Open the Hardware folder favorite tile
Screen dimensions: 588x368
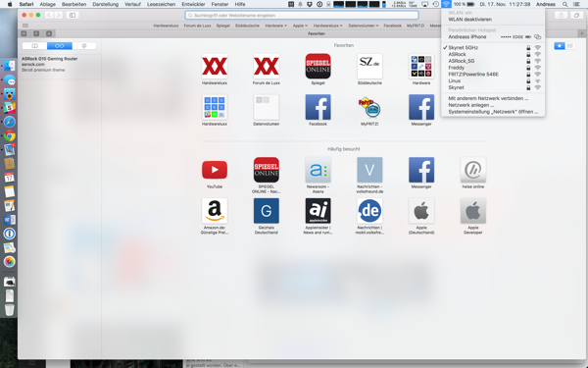pyautogui.click(x=421, y=66)
